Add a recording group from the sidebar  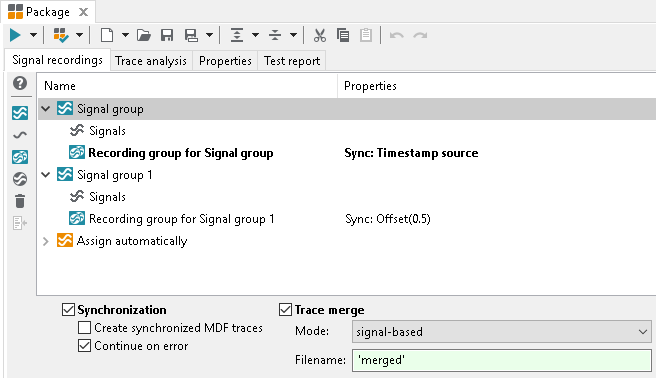tap(20, 157)
